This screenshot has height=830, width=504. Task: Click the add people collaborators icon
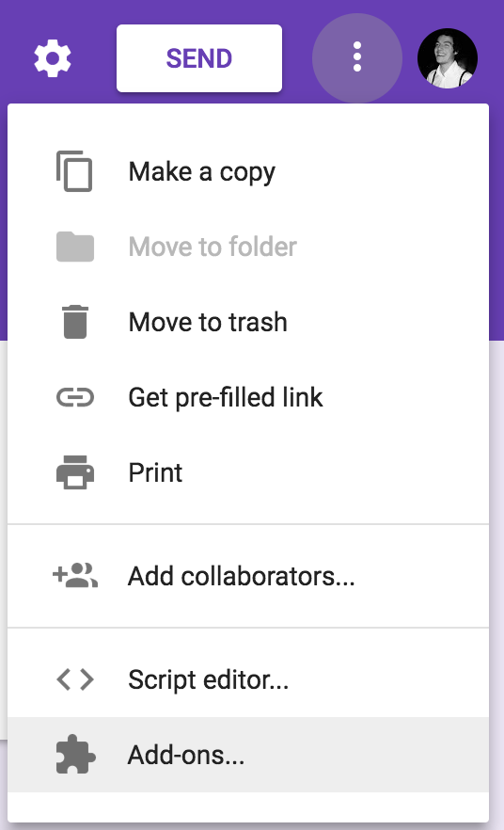[75, 575]
